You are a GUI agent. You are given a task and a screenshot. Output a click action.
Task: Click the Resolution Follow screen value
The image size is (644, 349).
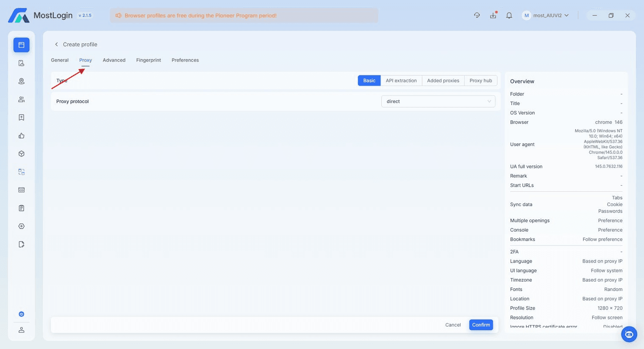click(607, 318)
